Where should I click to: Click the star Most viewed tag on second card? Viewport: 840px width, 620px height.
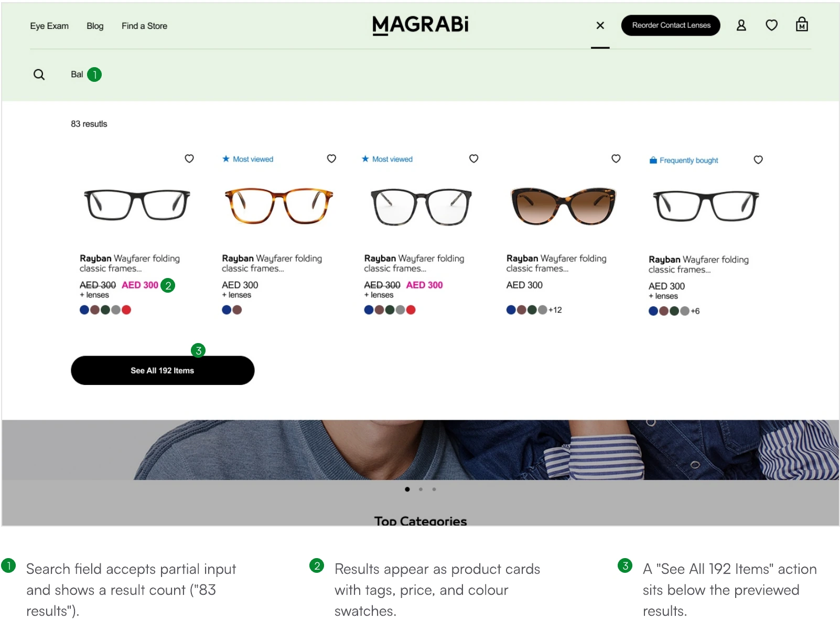247,159
